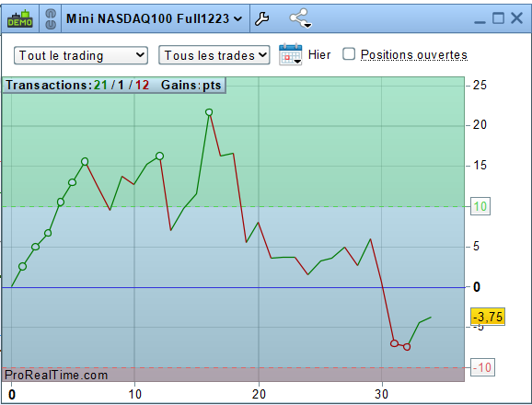Toggle the chain link window-linking icon
Viewport: 532px width, 405px height.
click(x=51, y=19)
